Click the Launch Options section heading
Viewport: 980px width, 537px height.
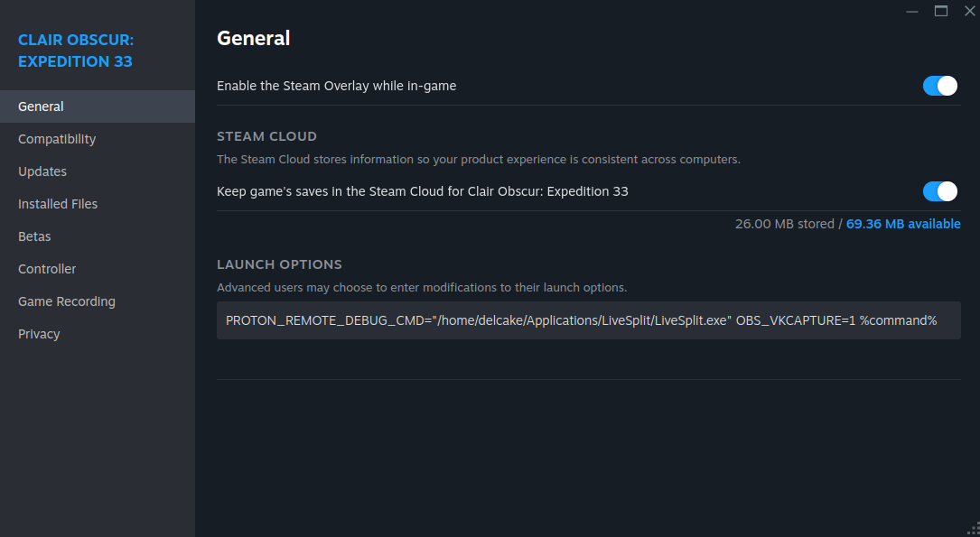pos(279,264)
